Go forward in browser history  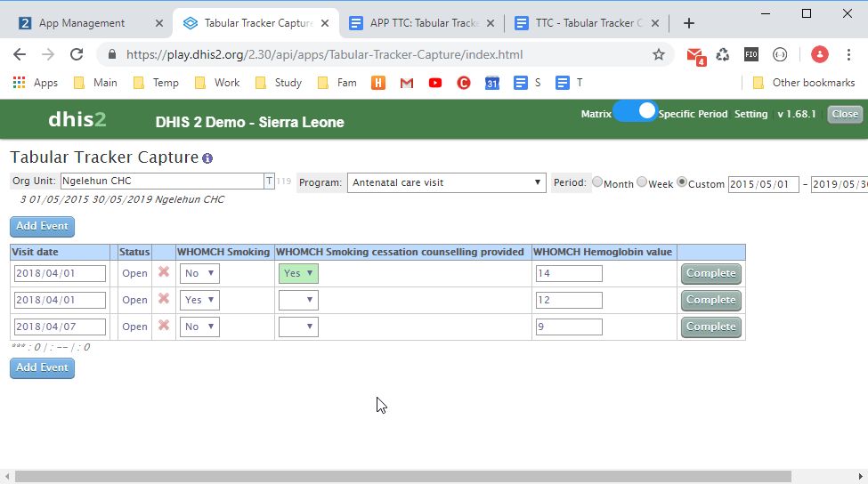click(48, 54)
